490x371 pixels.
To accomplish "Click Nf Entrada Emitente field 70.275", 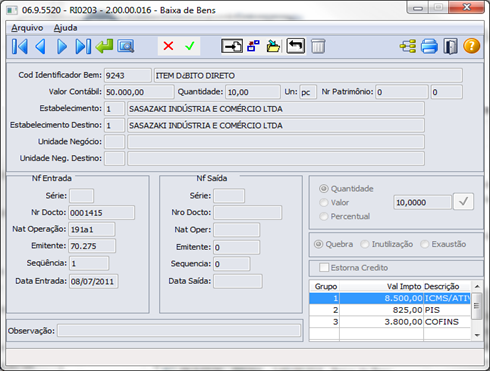I will 92,246.
